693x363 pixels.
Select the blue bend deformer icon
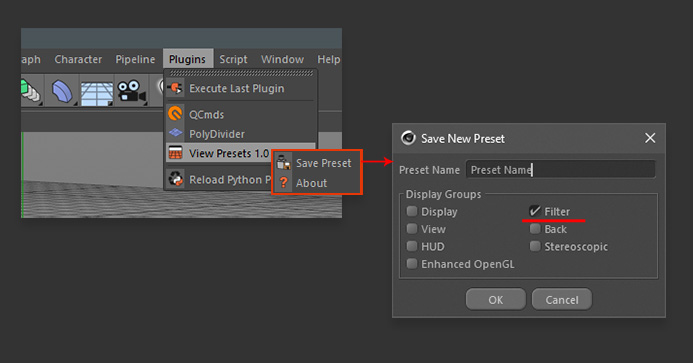(x=62, y=92)
